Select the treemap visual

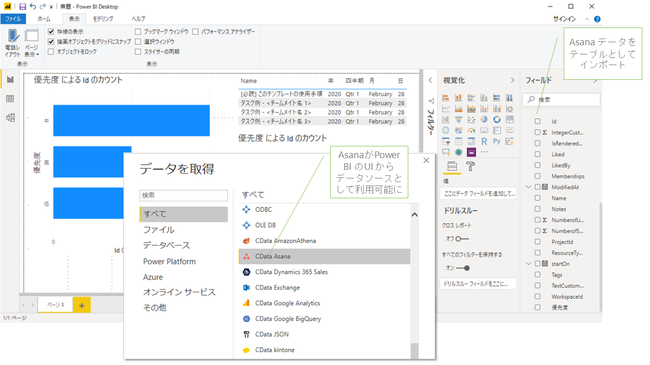[509, 119]
